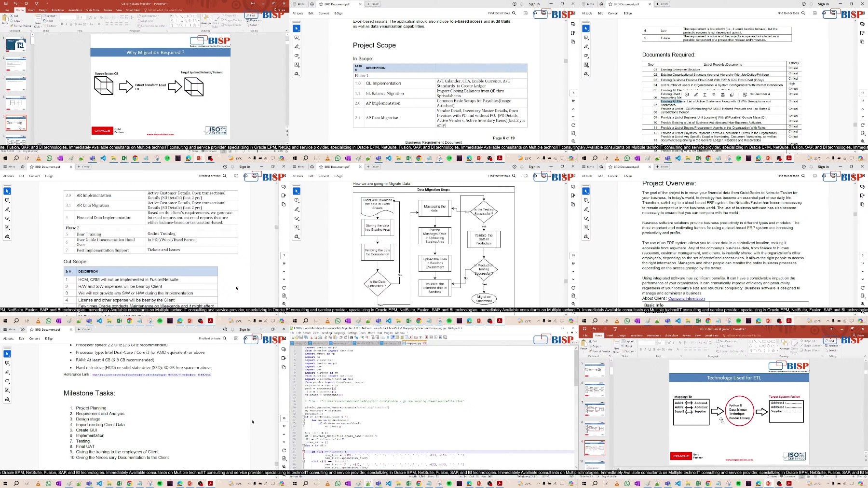The image size is (868, 488).
Task: Click zoom slider in Why Migration PowerPoint status bar
Action: point(258,151)
